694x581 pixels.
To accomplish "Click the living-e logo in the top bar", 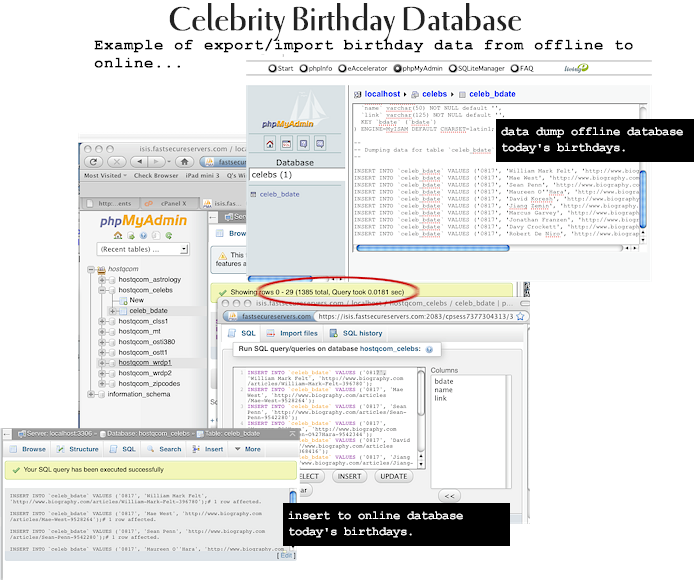I will coord(576,68).
